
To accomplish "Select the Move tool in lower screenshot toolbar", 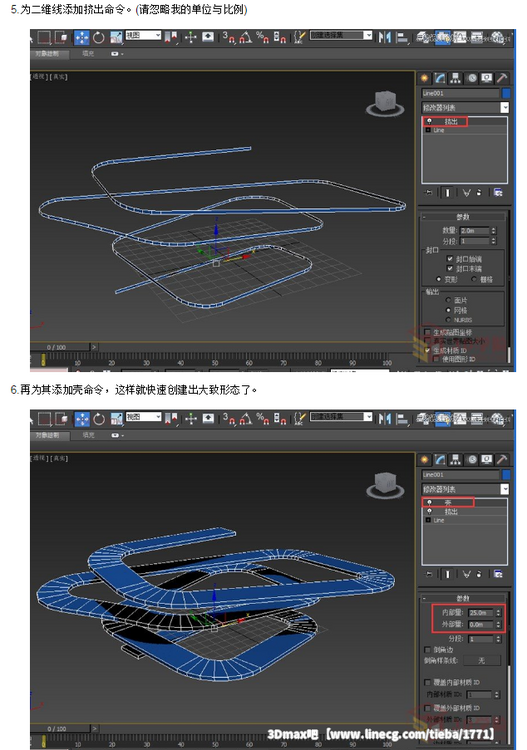I will [82, 419].
